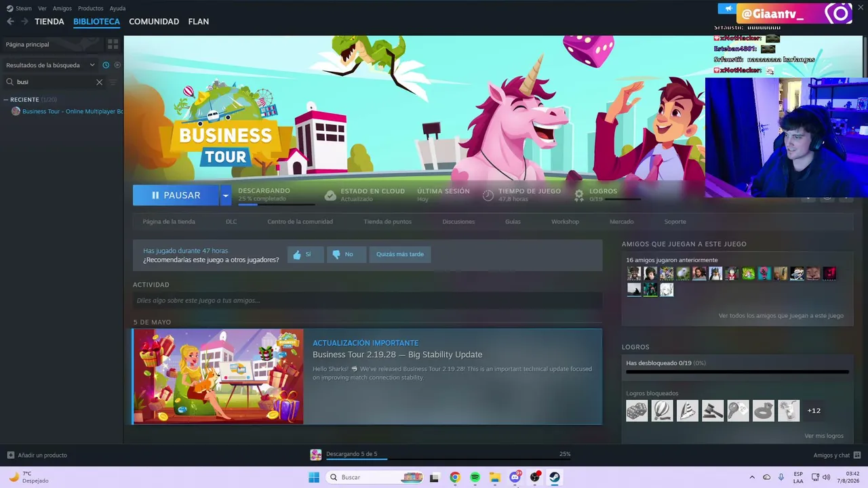868x488 pixels.
Task: Open Tienda de puntos link
Action: 387,222
